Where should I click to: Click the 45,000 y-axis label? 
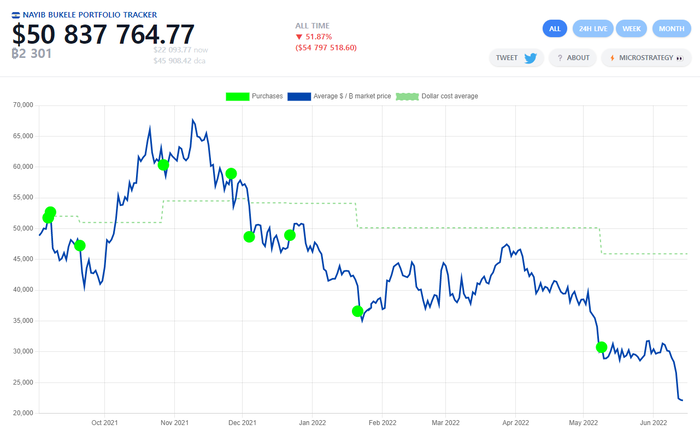tap(23, 259)
